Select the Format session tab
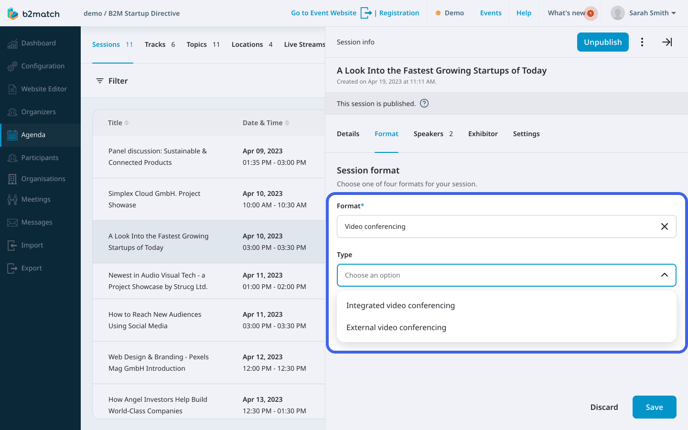The image size is (688, 430). point(386,134)
